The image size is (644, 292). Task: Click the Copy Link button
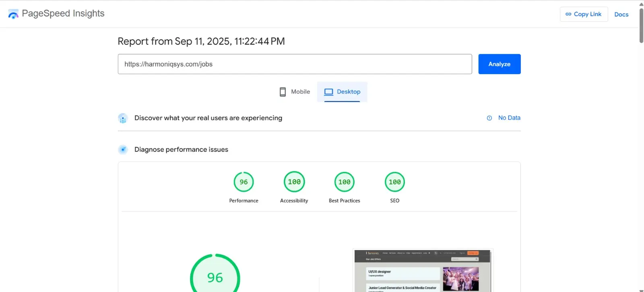pyautogui.click(x=584, y=14)
